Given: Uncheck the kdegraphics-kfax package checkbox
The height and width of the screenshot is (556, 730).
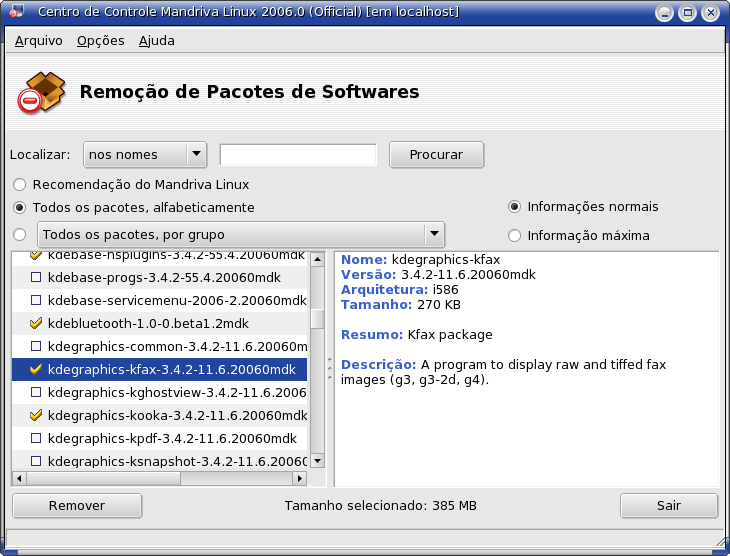Looking at the screenshot, I should click(36, 369).
